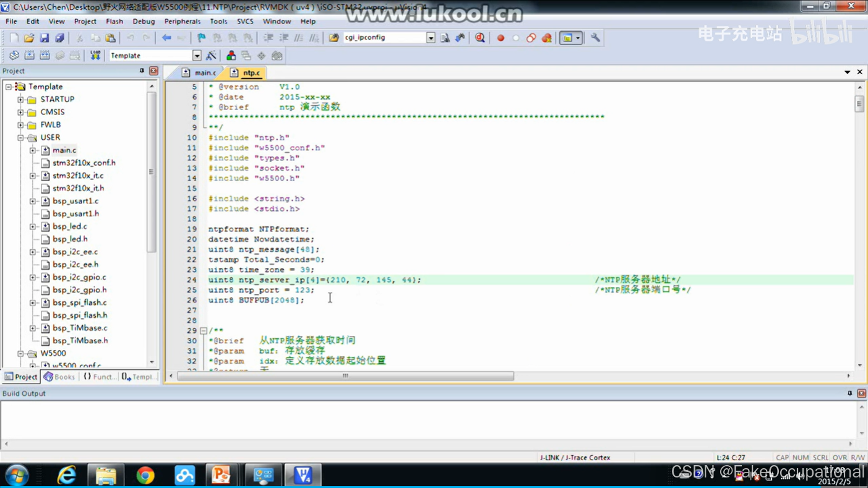Open the File menu
868x488 pixels.
pyautogui.click(x=11, y=21)
